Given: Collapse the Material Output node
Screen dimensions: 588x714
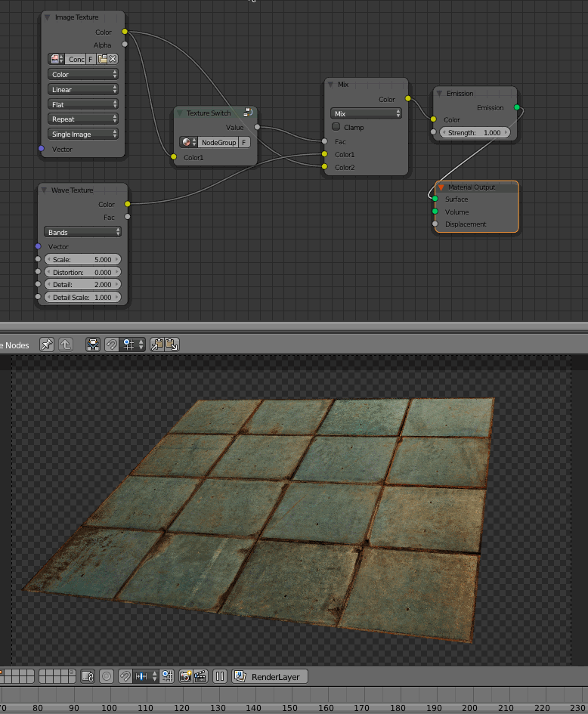Looking at the screenshot, I should point(441,187).
